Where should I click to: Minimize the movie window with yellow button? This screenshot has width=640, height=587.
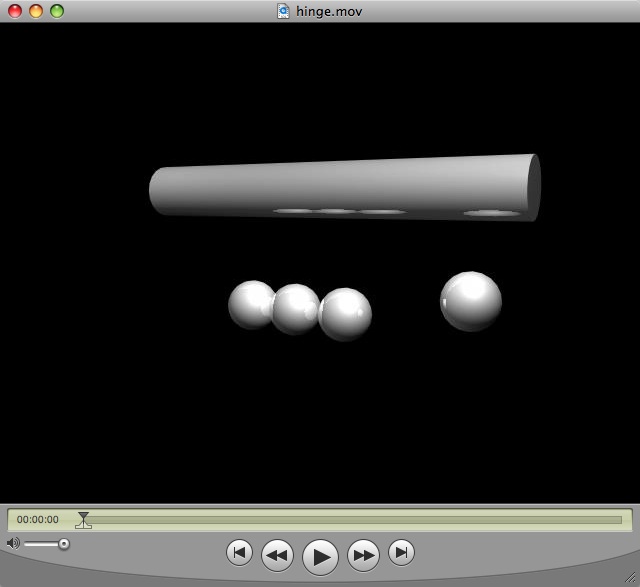(x=35, y=11)
